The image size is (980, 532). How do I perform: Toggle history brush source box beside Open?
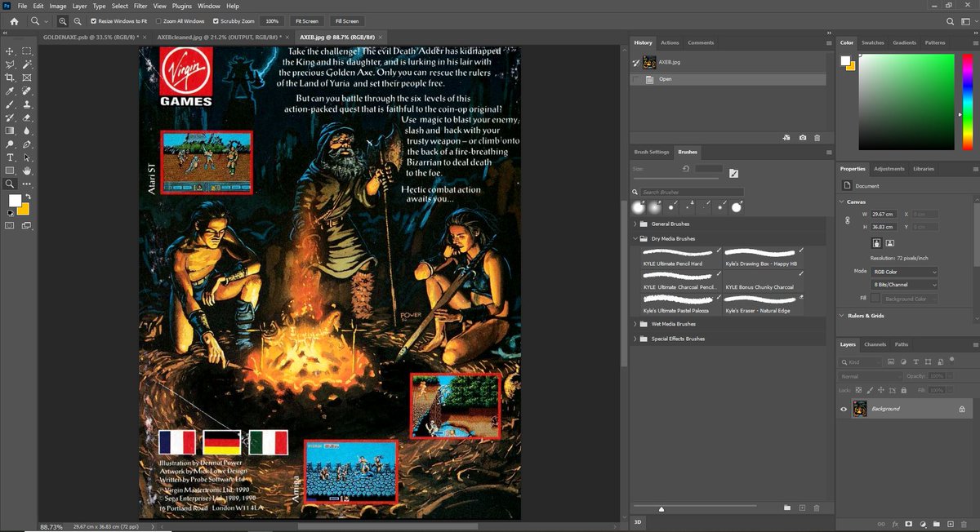click(637, 79)
